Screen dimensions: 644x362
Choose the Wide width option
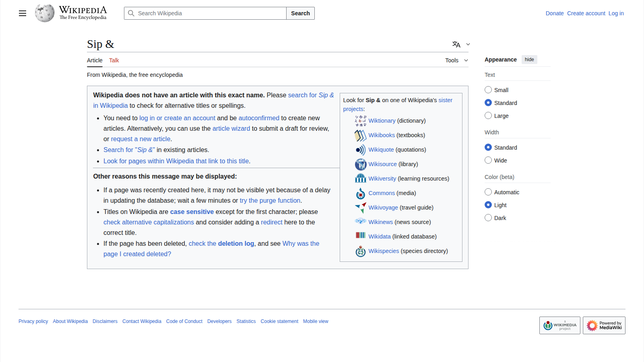click(x=488, y=160)
